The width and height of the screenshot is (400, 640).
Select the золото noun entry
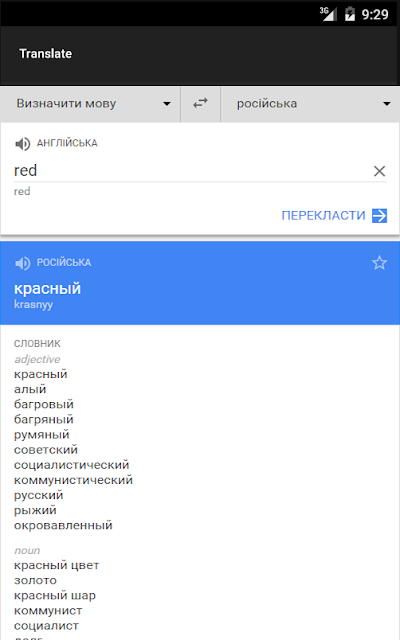pos(35,580)
